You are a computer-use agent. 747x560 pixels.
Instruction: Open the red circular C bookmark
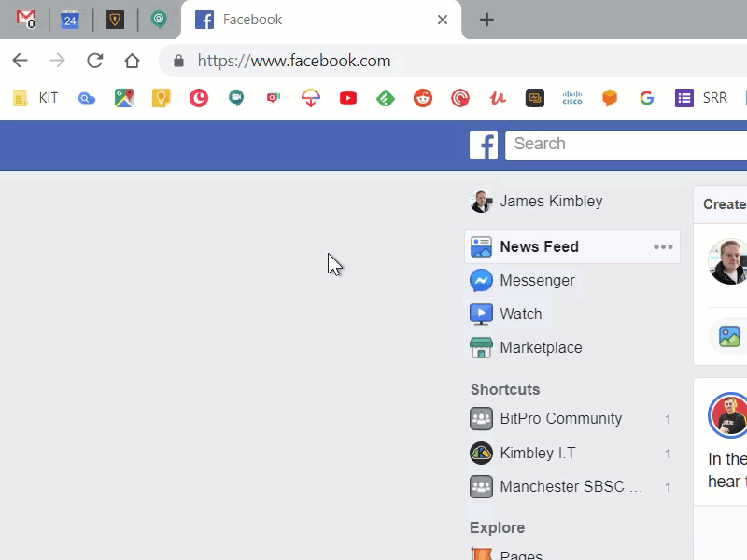(x=199, y=98)
